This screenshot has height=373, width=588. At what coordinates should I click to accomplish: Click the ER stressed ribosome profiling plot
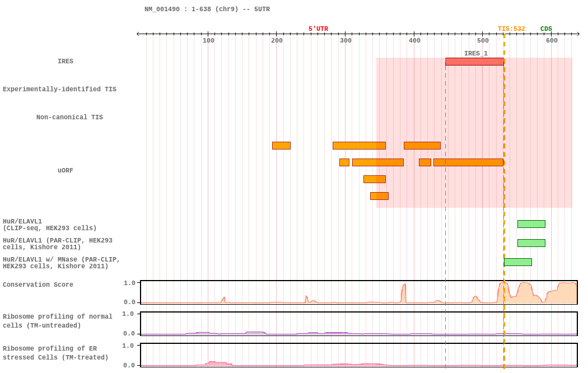tap(358, 355)
